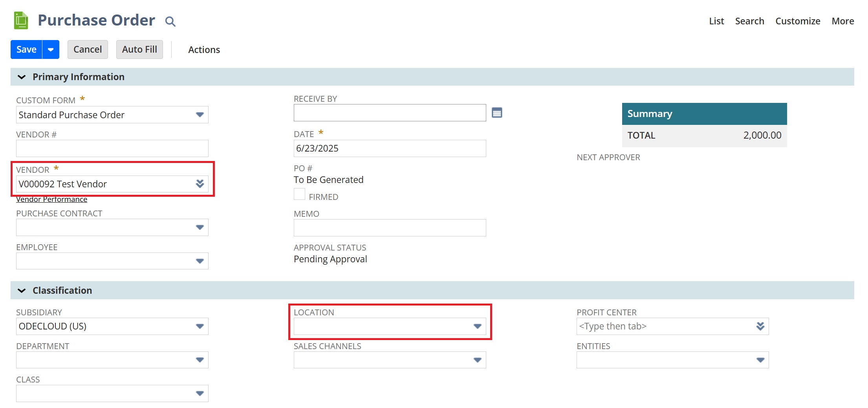Open the Subsidiary dropdown
Viewport: 868px width, 408px height.
[200, 326]
